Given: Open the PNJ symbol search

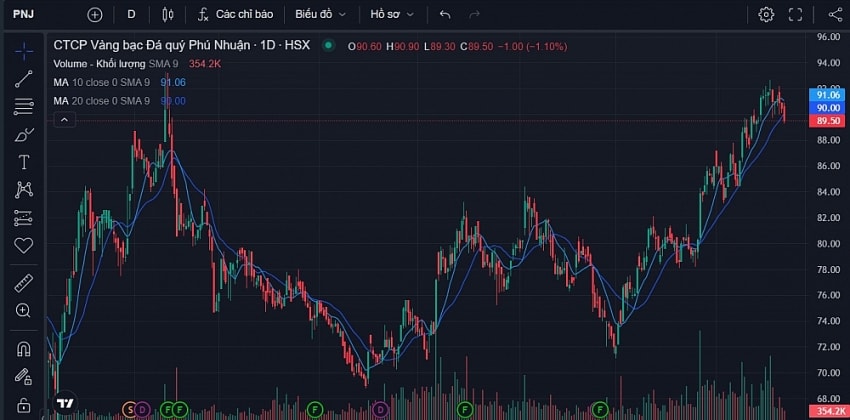Looking at the screenshot, I should coord(23,14).
